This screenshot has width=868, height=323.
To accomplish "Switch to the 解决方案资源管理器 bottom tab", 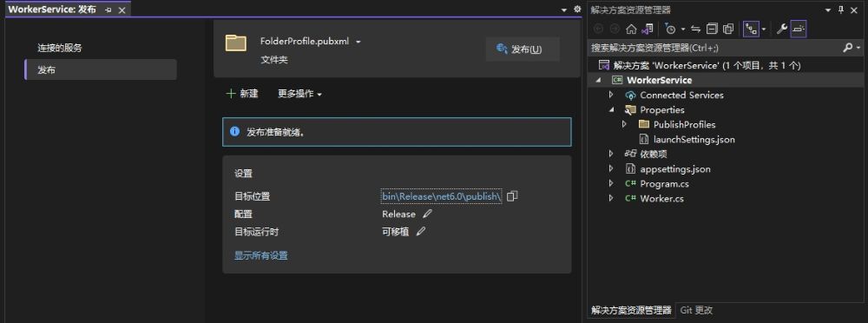I will 631,310.
